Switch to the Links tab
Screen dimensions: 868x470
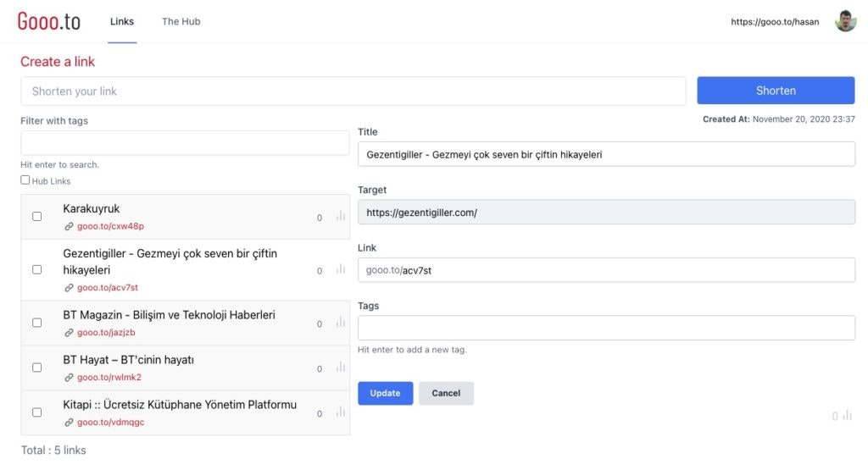(122, 21)
